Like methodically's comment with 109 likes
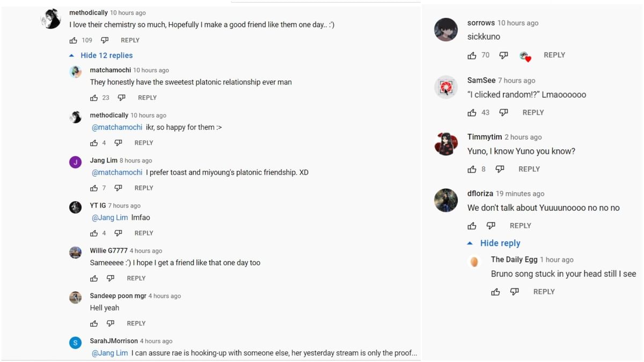Image resolution: width=644 pixels, height=362 pixels. pyautogui.click(x=74, y=40)
